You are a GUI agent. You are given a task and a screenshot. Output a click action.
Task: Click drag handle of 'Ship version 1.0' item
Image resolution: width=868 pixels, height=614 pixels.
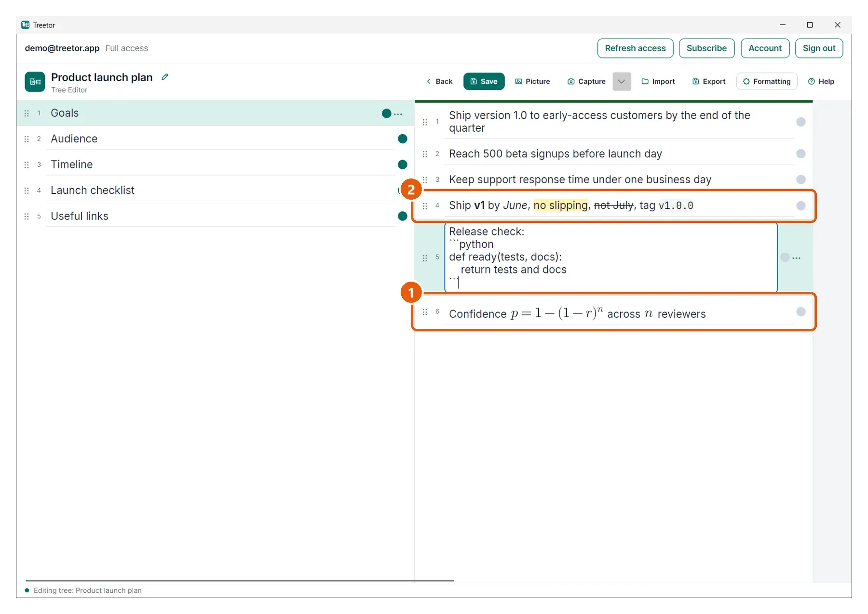click(425, 122)
